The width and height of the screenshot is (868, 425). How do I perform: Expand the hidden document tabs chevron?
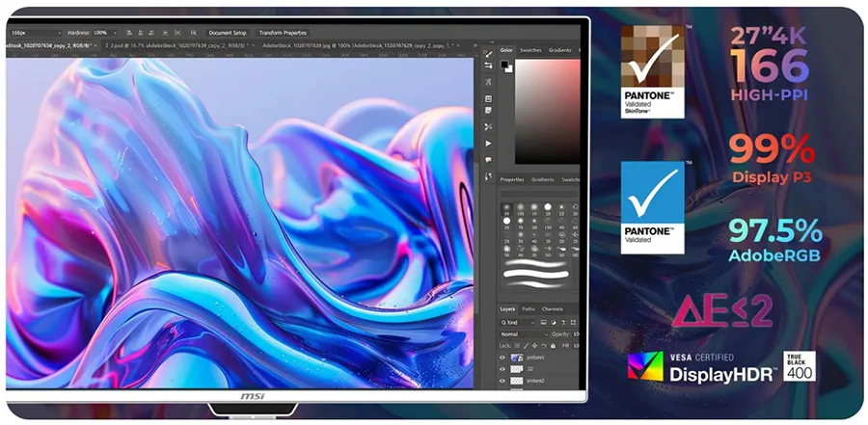point(475,45)
